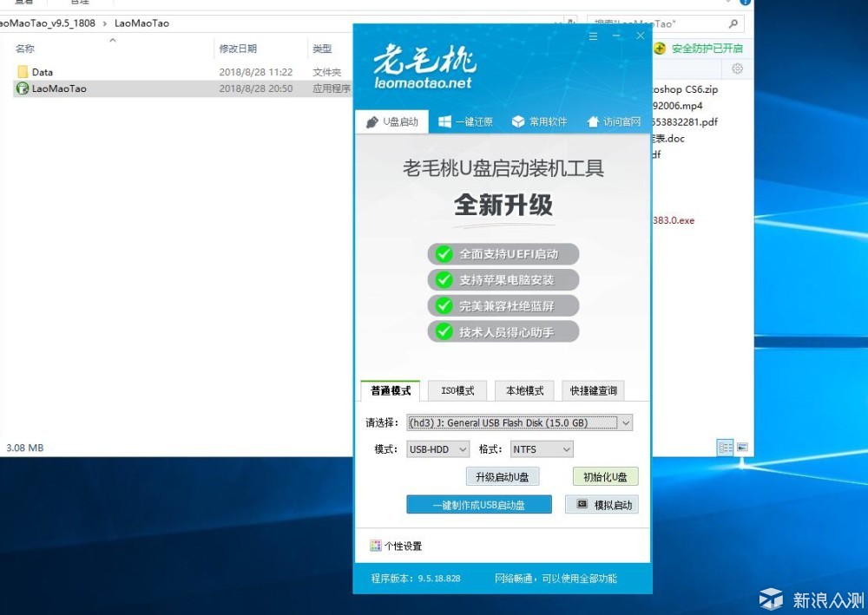Sort by 类型 column header

point(322,49)
